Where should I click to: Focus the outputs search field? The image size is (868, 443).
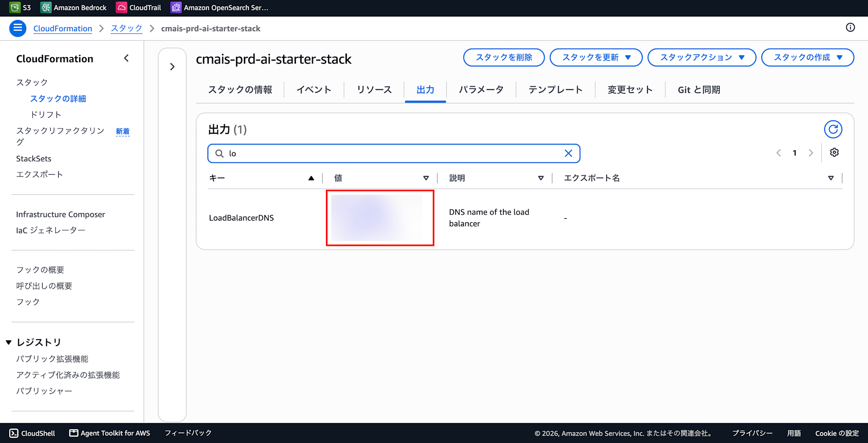(394, 153)
